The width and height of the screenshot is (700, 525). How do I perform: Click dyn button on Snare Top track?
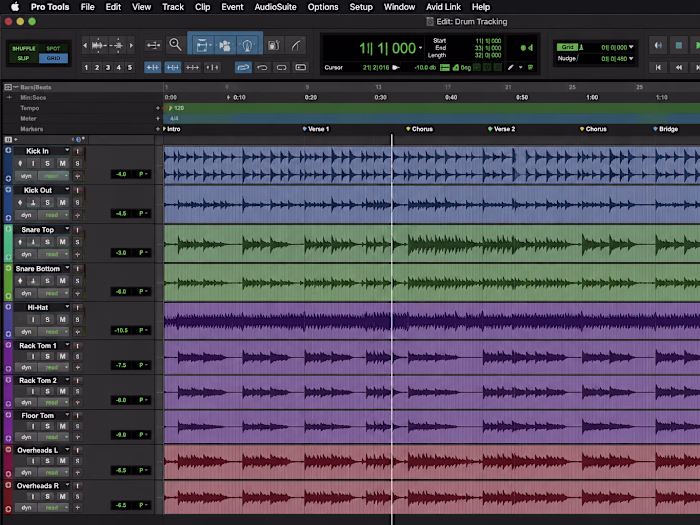26,254
